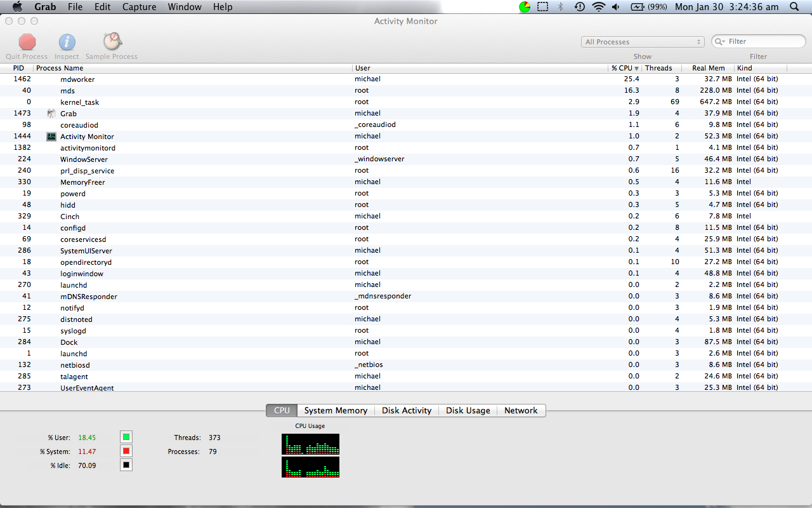Sort by the Threads column header

661,68
